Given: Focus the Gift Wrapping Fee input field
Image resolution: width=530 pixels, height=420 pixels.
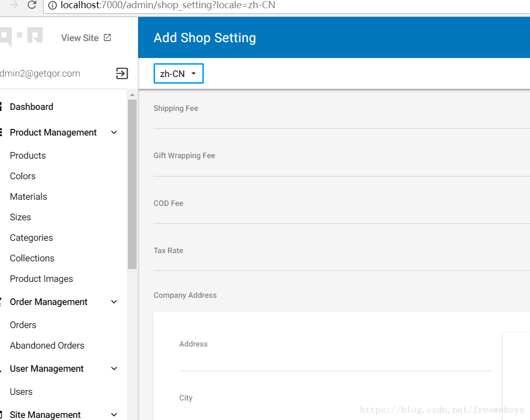Looking at the screenshot, I should (x=342, y=168).
